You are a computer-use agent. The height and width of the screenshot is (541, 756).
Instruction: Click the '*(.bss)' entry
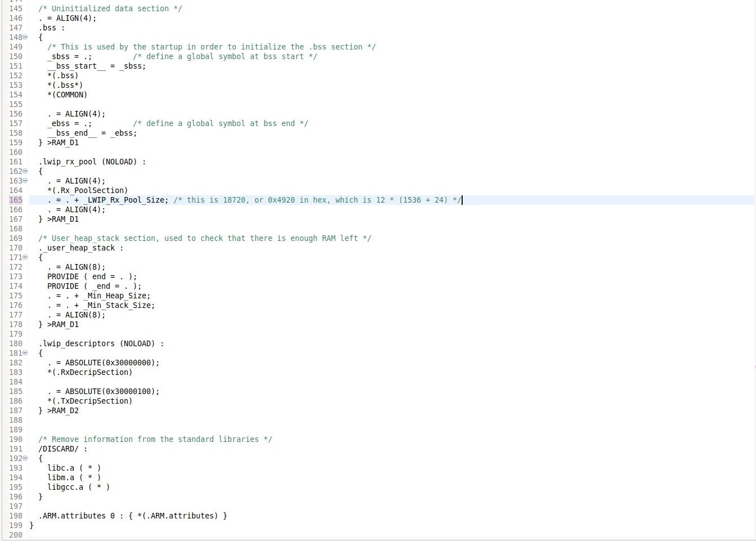(62, 75)
